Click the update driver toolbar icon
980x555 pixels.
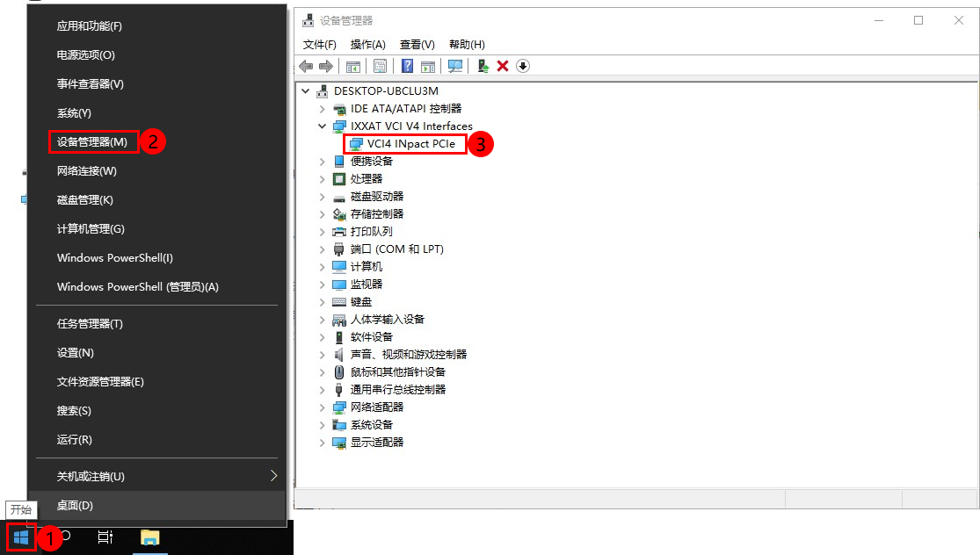(483, 66)
